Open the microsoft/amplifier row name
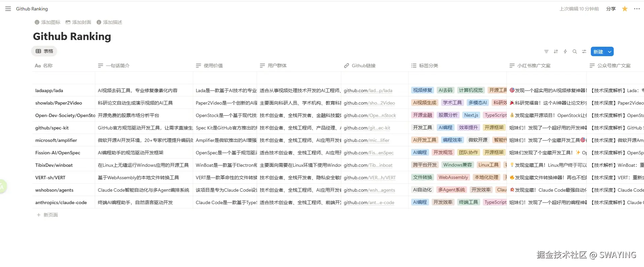 pos(56,140)
